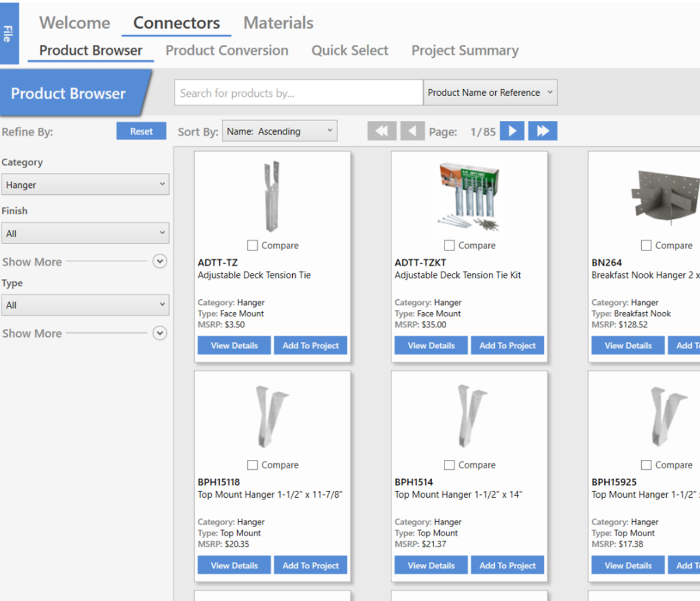Jump back to the first page
The image size is (700, 601).
(x=381, y=130)
